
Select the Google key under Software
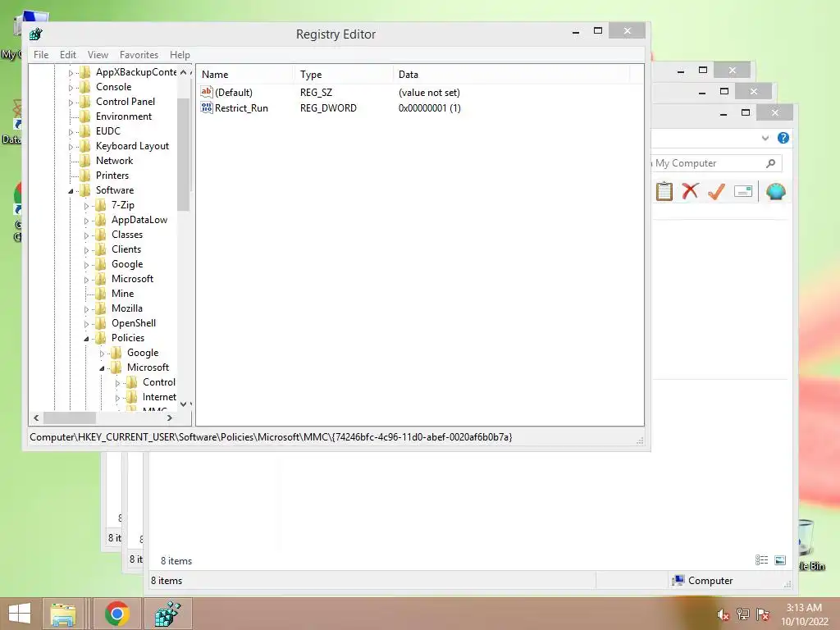[127, 264]
